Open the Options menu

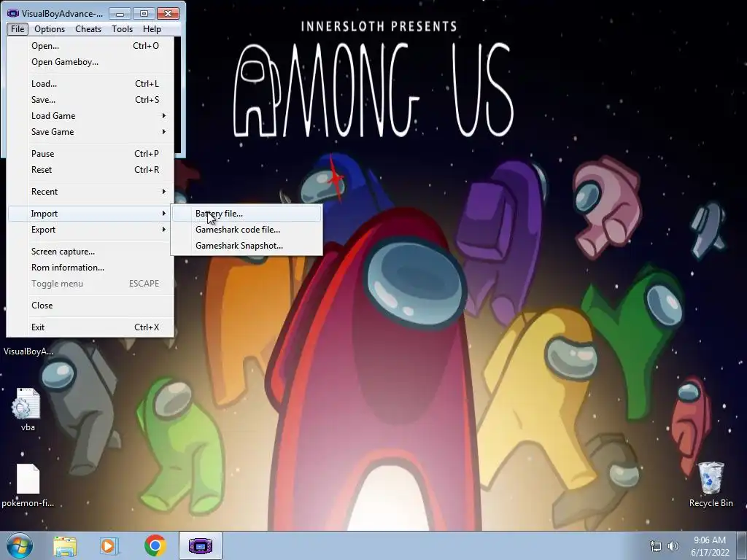coord(50,29)
